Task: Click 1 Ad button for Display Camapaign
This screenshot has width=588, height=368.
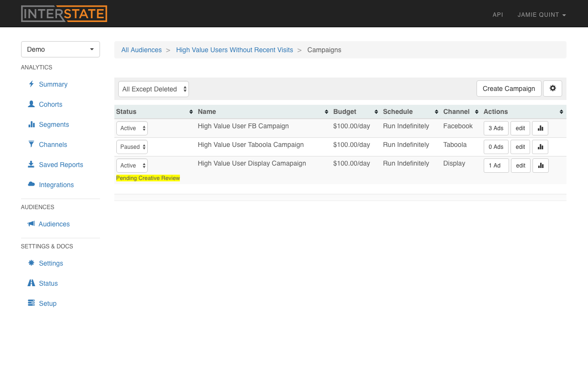Action: coord(496,166)
